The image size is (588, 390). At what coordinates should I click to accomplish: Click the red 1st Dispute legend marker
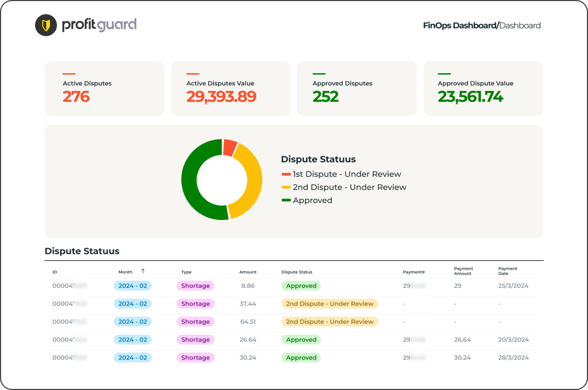pyautogui.click(x=286, y=174)
